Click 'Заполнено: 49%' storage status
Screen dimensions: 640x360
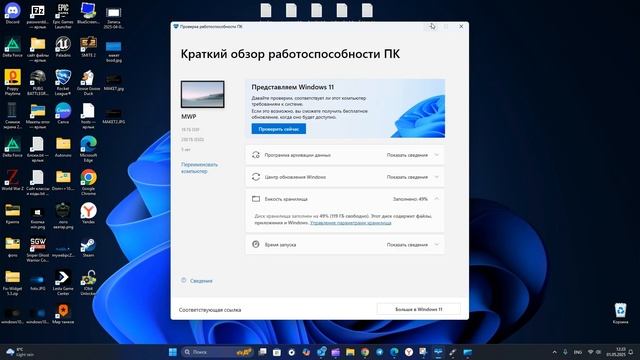point(410,199)
